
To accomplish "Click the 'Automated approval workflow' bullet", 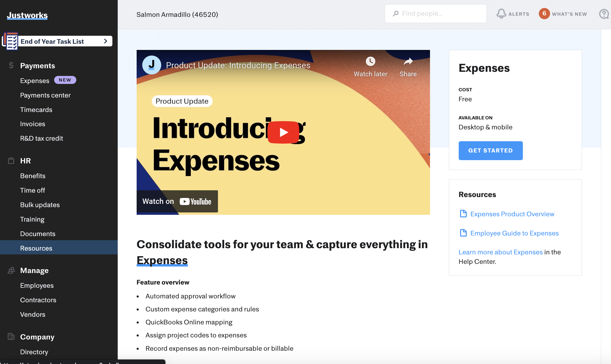I will tap(190, 296).
